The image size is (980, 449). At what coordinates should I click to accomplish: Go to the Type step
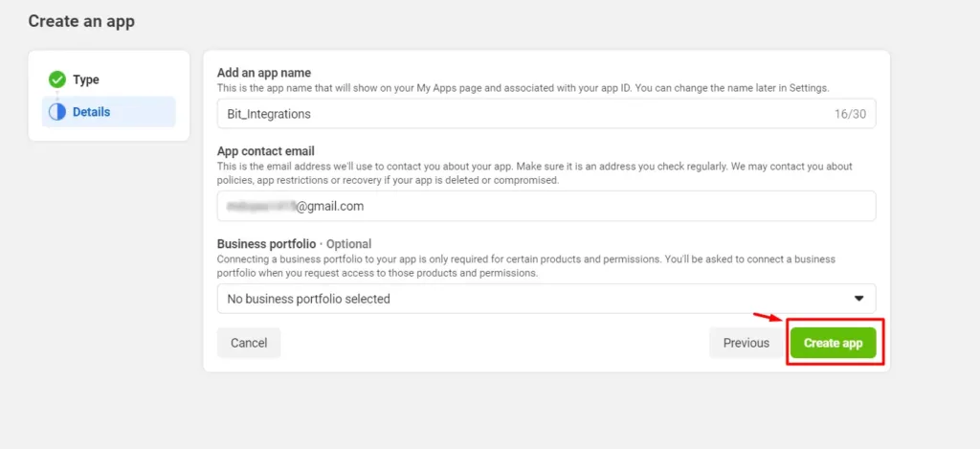[x=85, y=79]
